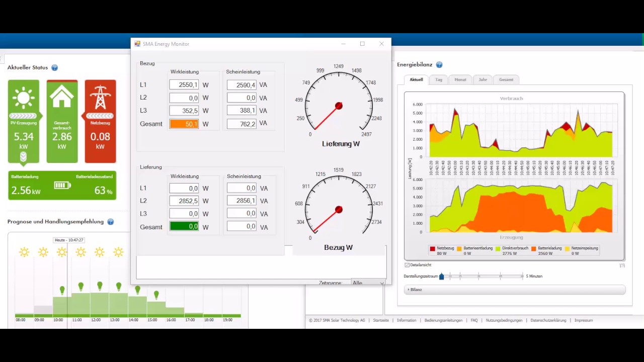The width and height of the screenshot is (644, 362).
Task: Open the Startseite footer link
Action: click(x=381, y=320)
